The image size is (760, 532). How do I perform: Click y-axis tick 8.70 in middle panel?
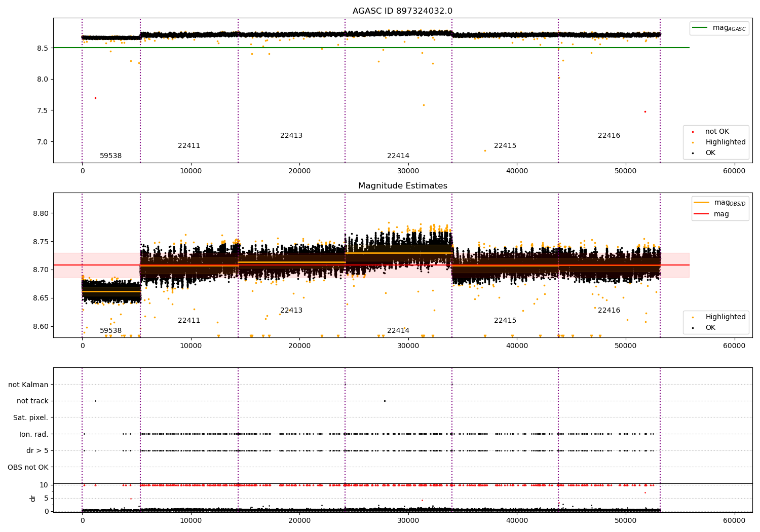pyautogui.click(x=41, y=270)
